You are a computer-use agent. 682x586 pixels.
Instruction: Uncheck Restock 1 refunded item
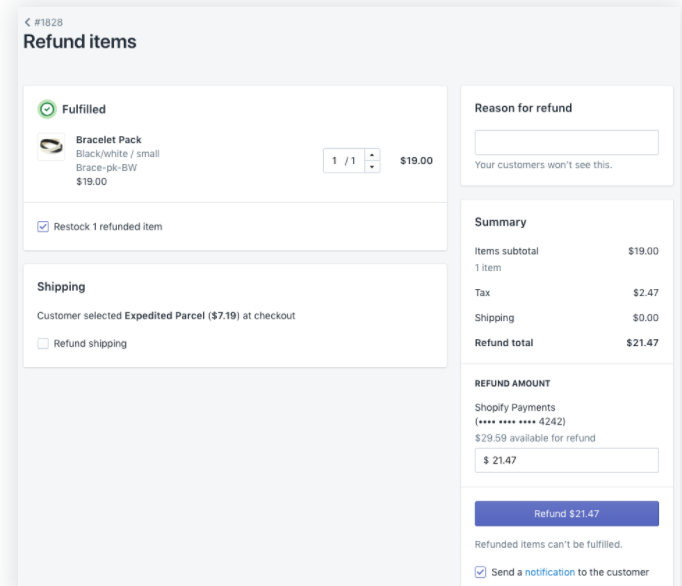point(43,227)
